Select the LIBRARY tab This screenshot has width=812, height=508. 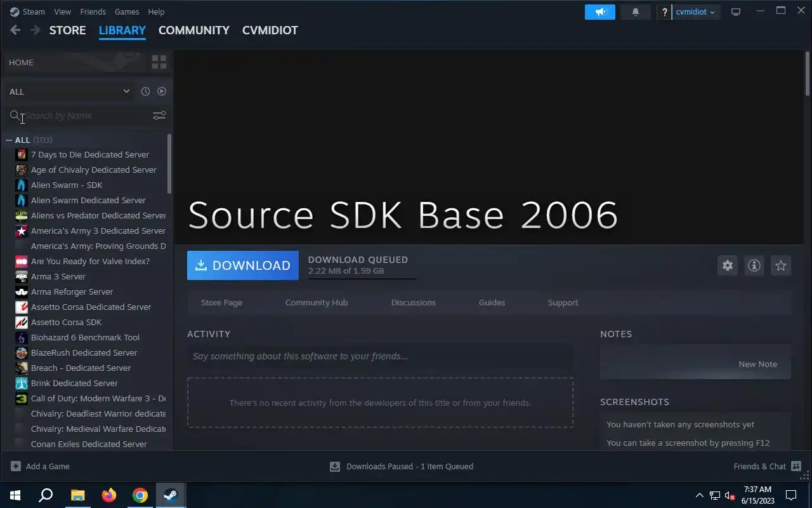122,30
